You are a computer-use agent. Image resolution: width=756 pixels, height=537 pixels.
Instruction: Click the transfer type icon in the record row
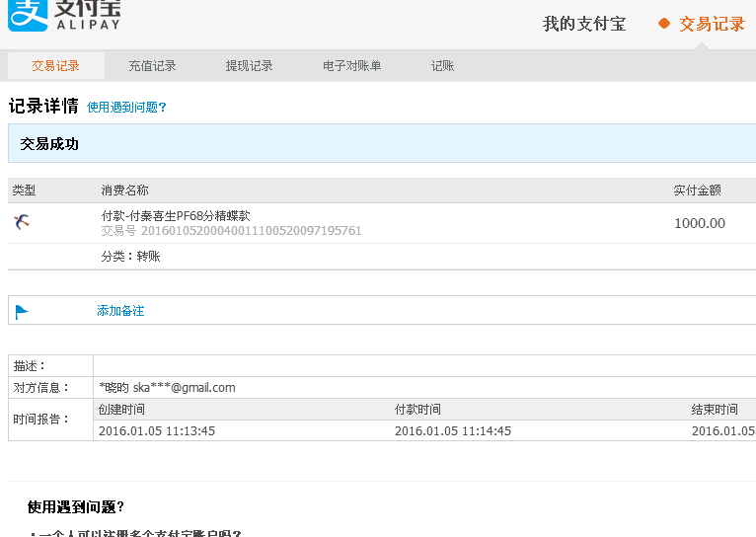coord(23,222)
